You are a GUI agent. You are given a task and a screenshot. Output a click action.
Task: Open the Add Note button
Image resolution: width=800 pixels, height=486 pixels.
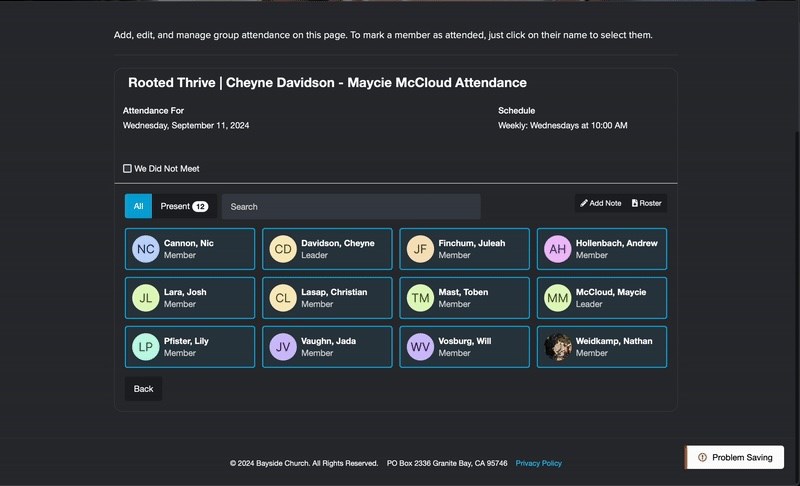point(601,203)
